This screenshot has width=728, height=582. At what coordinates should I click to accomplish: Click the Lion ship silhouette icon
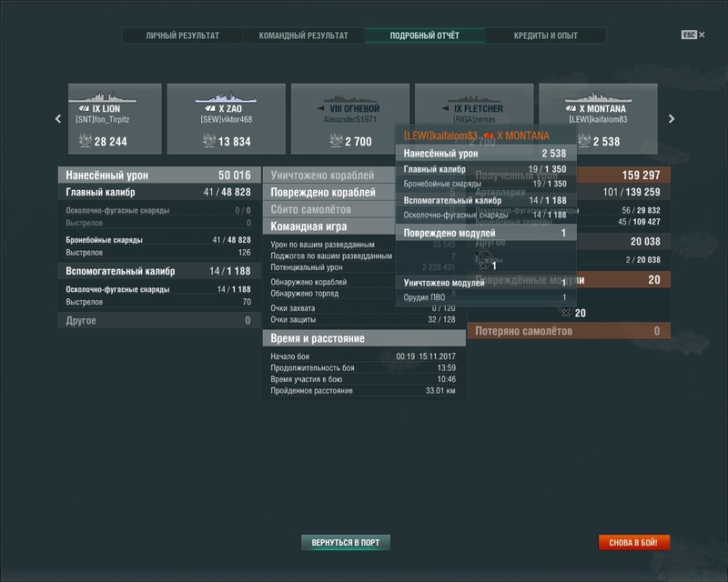tap(103, 97)
